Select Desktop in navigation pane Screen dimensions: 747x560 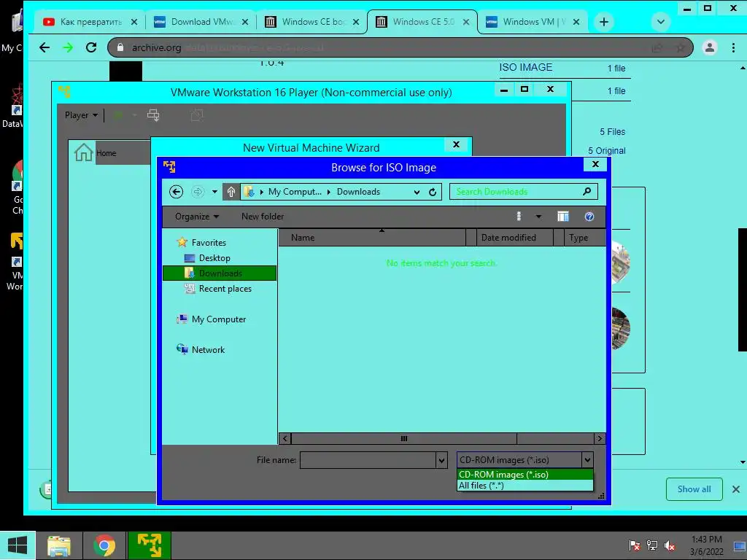coord(214,258)
